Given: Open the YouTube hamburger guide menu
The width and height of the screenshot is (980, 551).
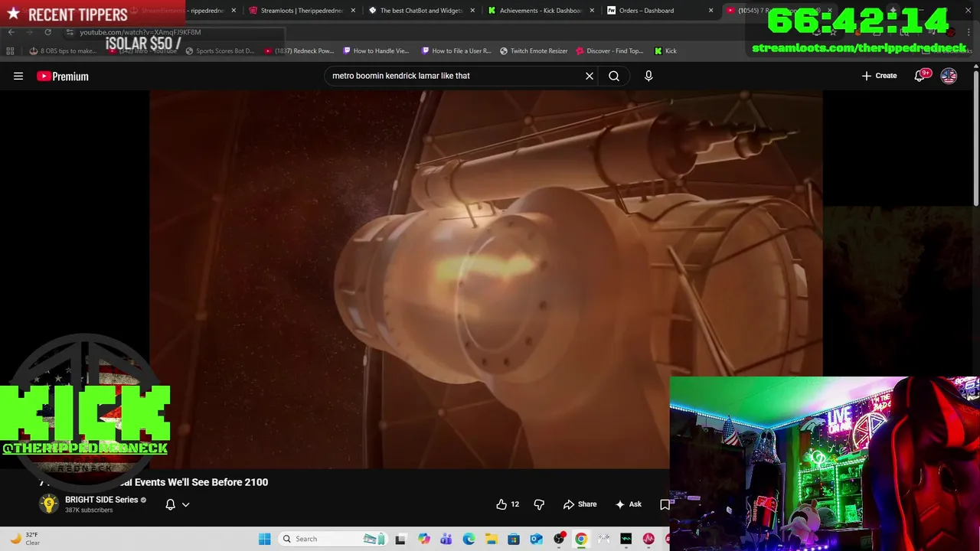Looking at the screenshot, I should tap(18, 76).
